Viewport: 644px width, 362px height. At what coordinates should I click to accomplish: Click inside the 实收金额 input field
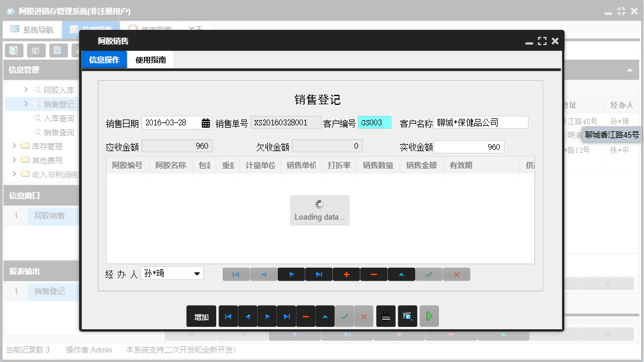469,146
